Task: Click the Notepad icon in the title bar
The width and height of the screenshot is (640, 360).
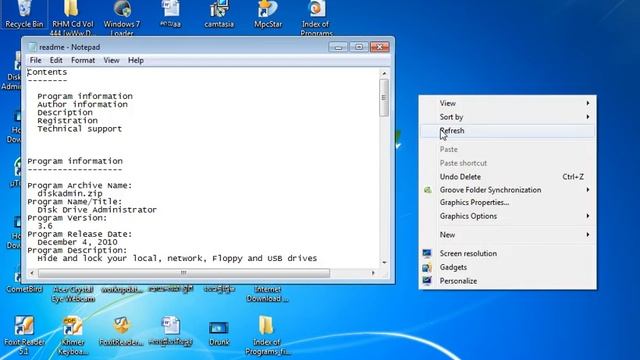Action: click(32, 47)
